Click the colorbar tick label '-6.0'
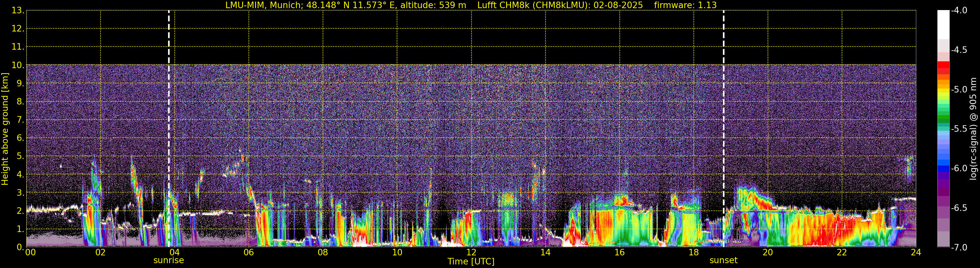The width and height of the screenshot is (980, 268). click(959, 168)
